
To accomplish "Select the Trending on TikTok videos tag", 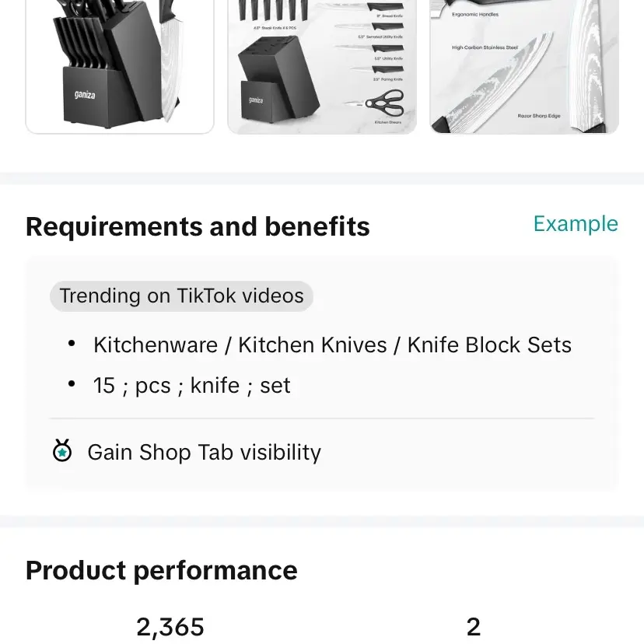I will [x=181, y=296].
